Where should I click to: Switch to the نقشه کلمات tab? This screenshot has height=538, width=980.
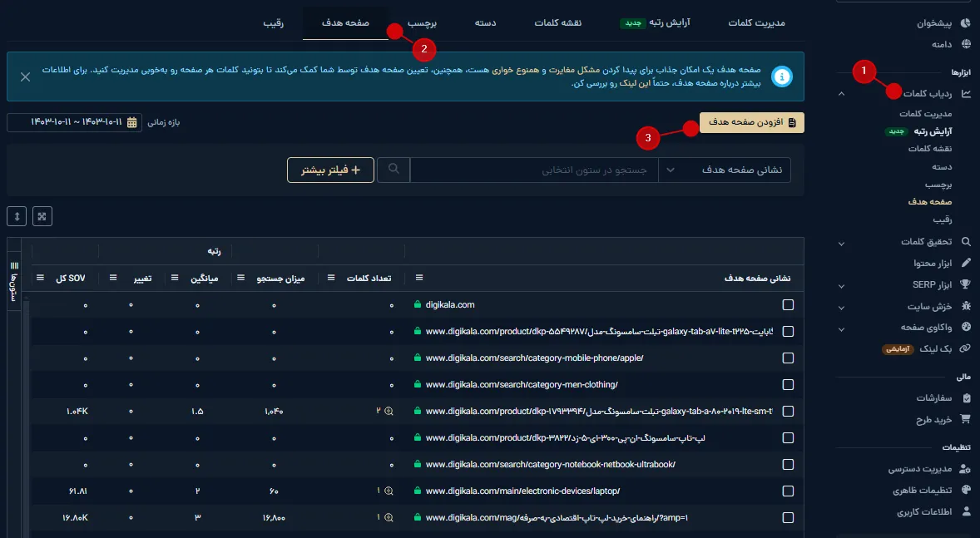click(557, 23)
